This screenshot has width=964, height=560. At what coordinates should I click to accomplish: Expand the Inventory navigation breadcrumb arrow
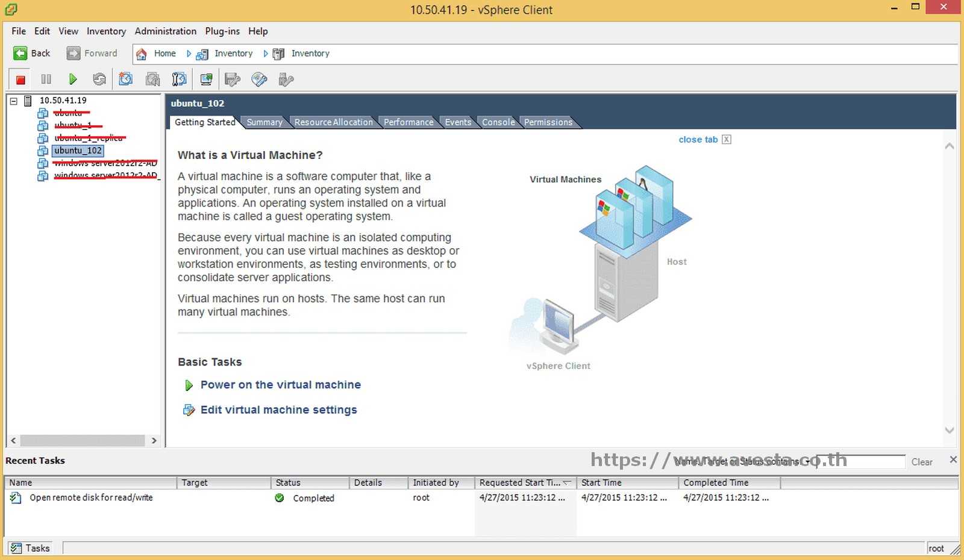click(x=265, y=54)
